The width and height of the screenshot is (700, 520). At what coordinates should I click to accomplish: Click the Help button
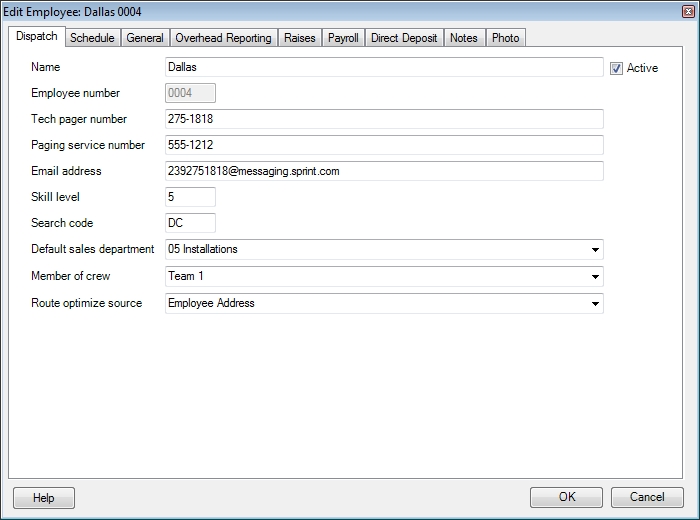(x=44, y=498)
